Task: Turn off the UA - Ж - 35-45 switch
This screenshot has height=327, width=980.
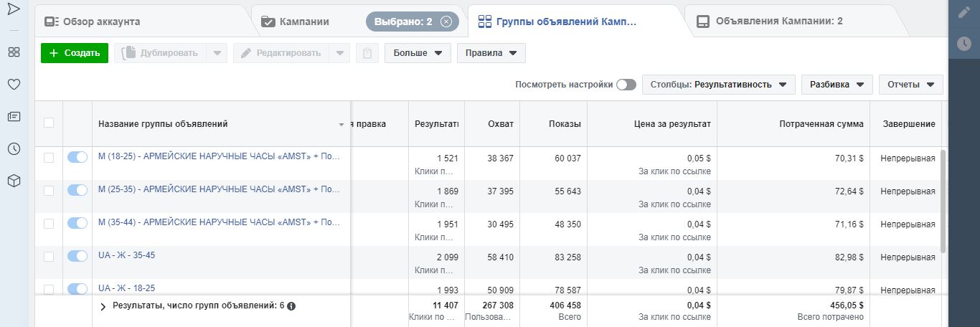Action: click(x=77, y=256)
